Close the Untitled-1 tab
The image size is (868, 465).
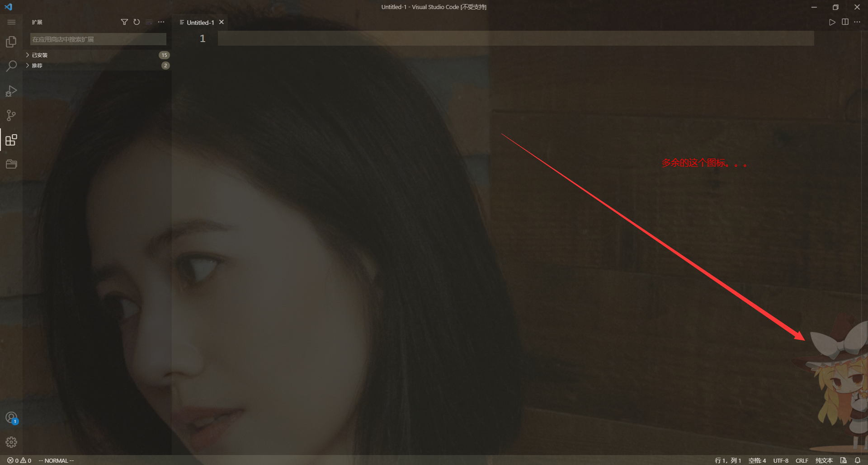coord(222,22)
